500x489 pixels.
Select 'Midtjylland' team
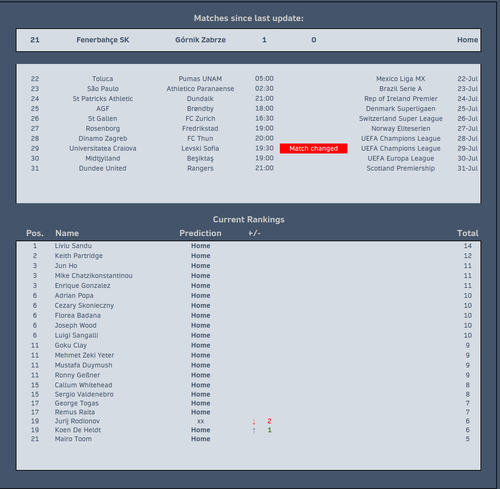(103, 158)
